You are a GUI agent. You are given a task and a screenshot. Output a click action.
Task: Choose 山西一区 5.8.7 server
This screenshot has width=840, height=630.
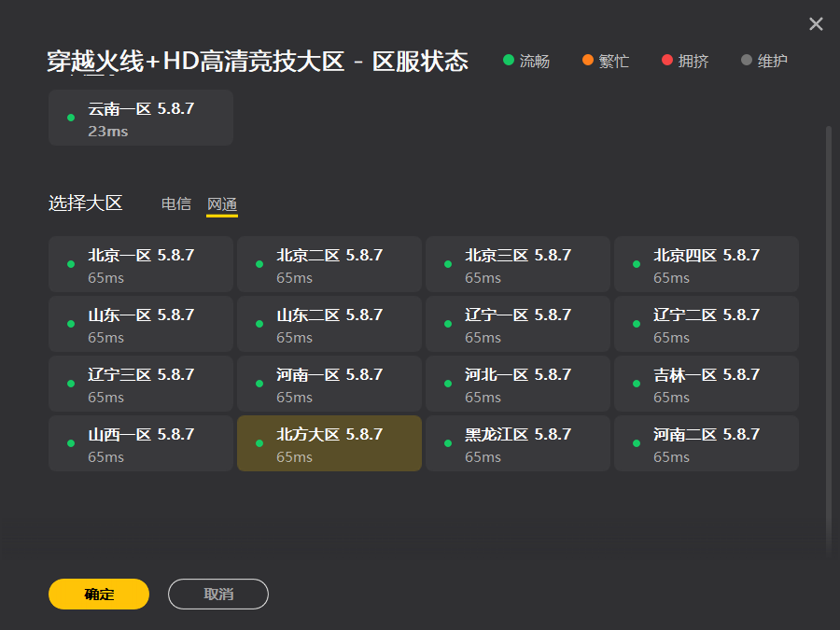[141, 443]
